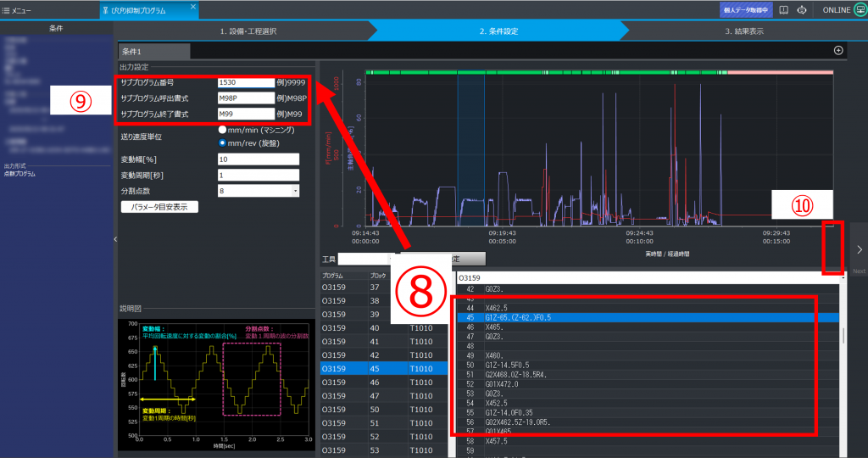Image resolution: width=868 pixels, height=458 pixels.
Task: Select table row with block 46
Action: (x=384, y=383)
